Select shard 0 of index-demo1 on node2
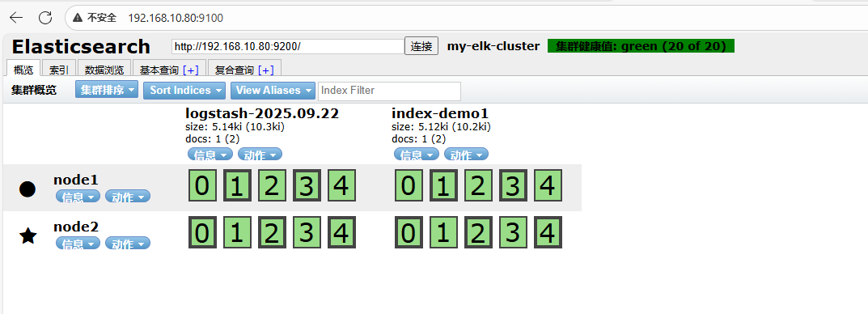Screen dimensions: 868x314 409,232
